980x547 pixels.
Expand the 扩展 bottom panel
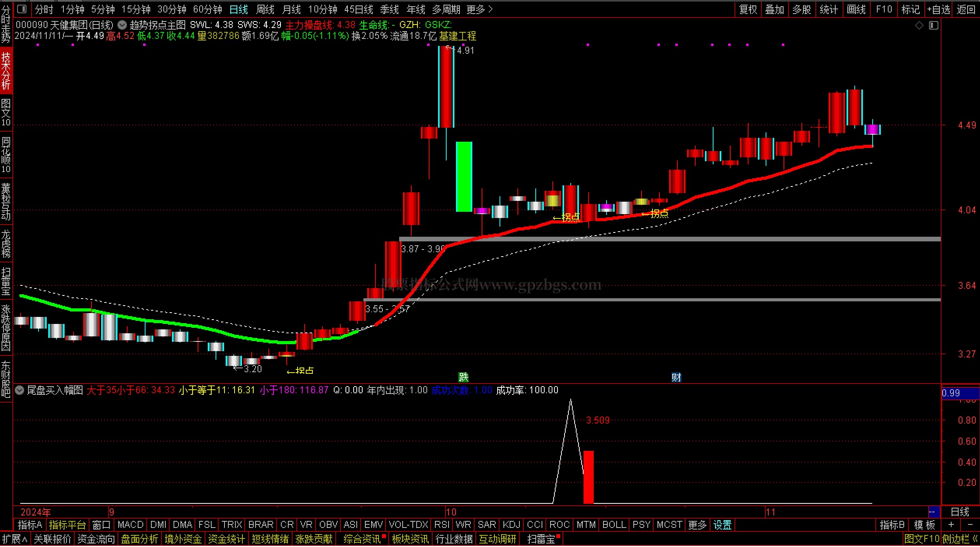(x=14, y=539)
